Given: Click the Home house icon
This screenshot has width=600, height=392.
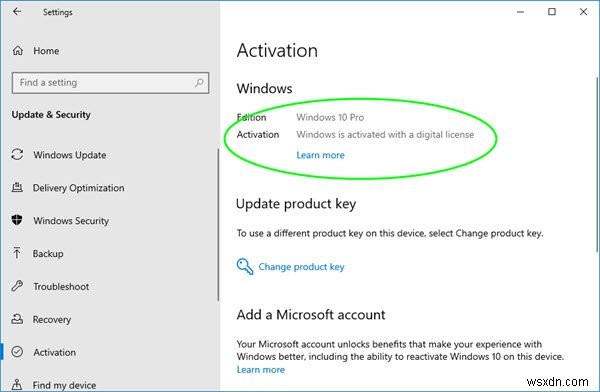Looking at the screenshot, I should 18,51.
